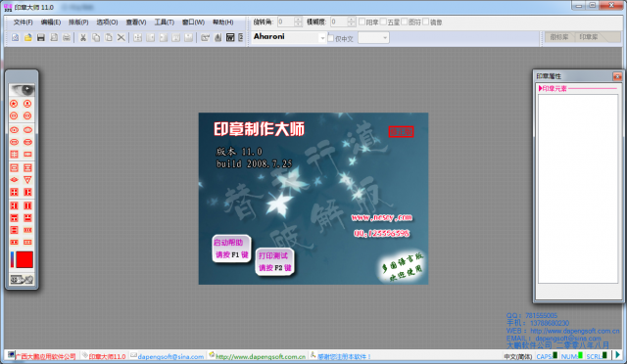Expand the Aharoni font dropdown
The image size is (627, 364).
pyautogui.click(x=322, y=38)
